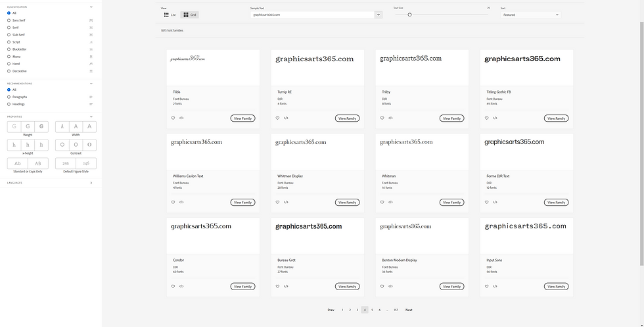Select Serif classification radio

9,28
